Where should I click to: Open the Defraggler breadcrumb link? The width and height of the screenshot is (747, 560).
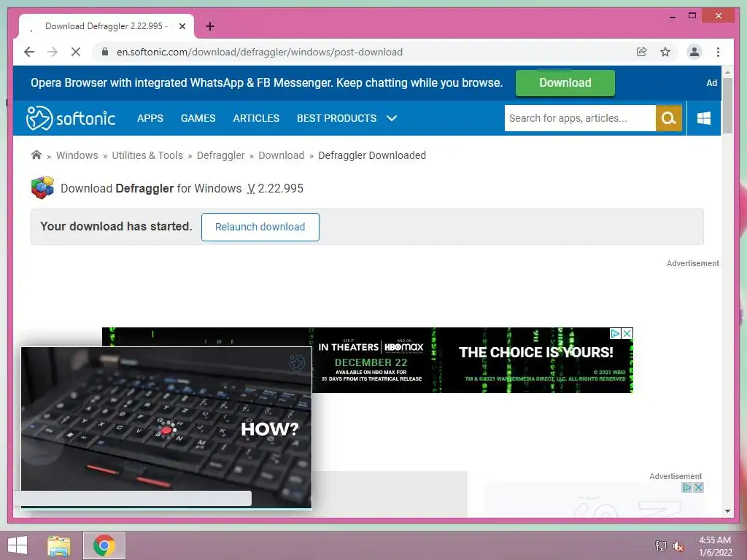(x=220, y=155)
